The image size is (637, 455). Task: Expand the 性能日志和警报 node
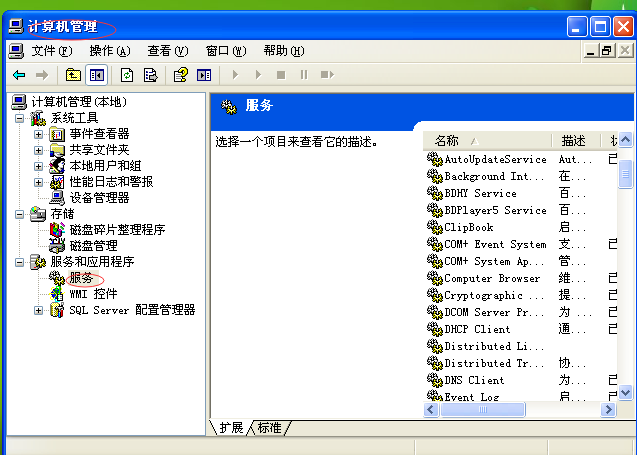[38, 182]
